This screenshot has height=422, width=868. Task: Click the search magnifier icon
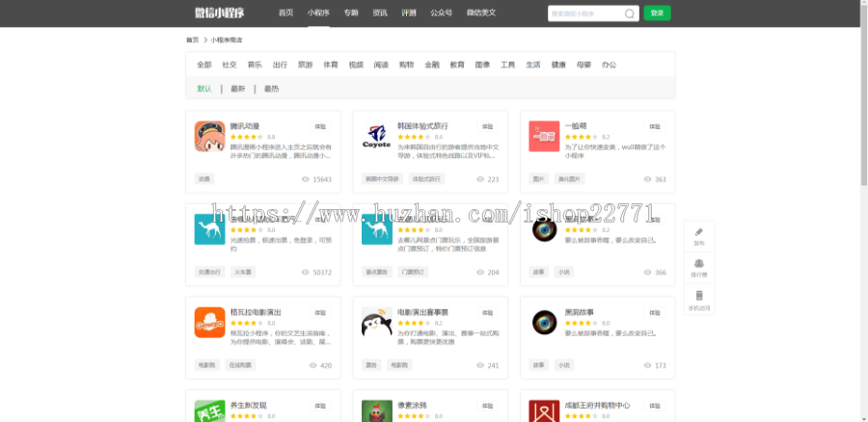click(630, 13)
